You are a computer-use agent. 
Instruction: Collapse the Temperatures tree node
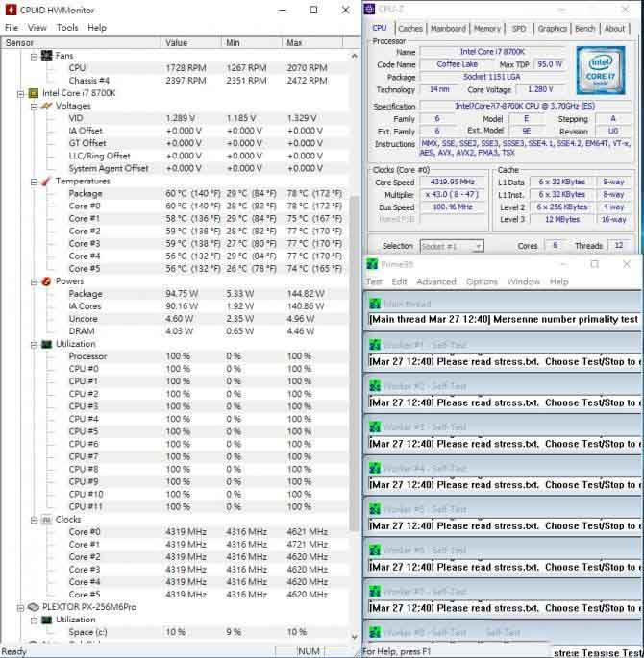(34, 182)
